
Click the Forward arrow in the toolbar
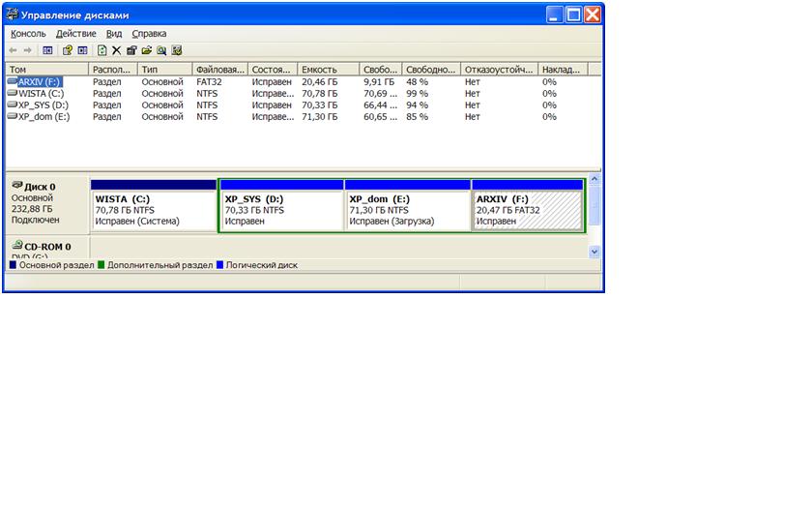coord(28,50)
